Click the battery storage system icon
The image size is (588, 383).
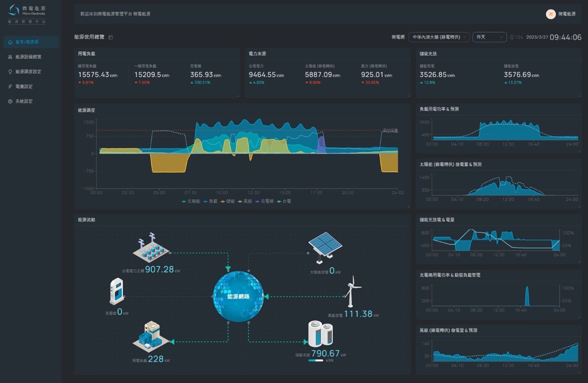pos(320,333)
